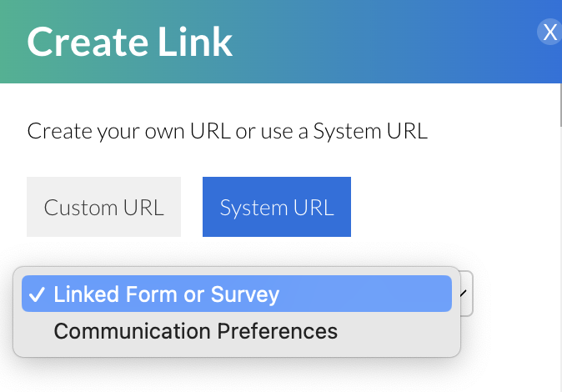
Task: Dismiss the dialog using the X button
Action: click(549, 33)
